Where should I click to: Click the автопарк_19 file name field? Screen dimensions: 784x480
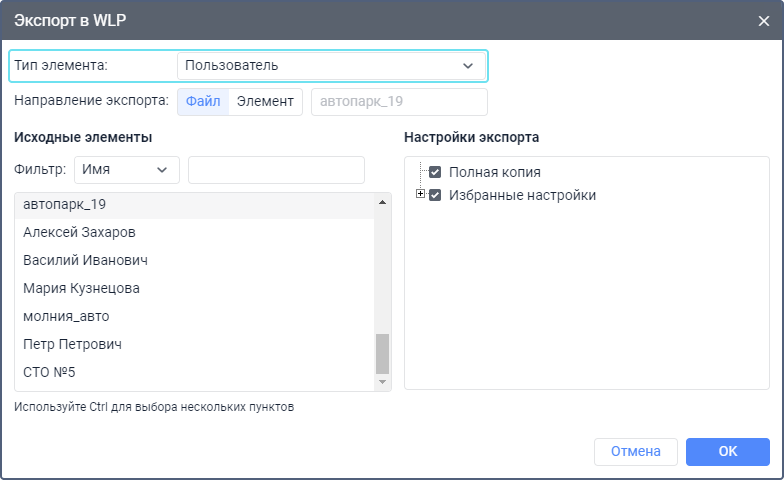(x=399, y=102)
